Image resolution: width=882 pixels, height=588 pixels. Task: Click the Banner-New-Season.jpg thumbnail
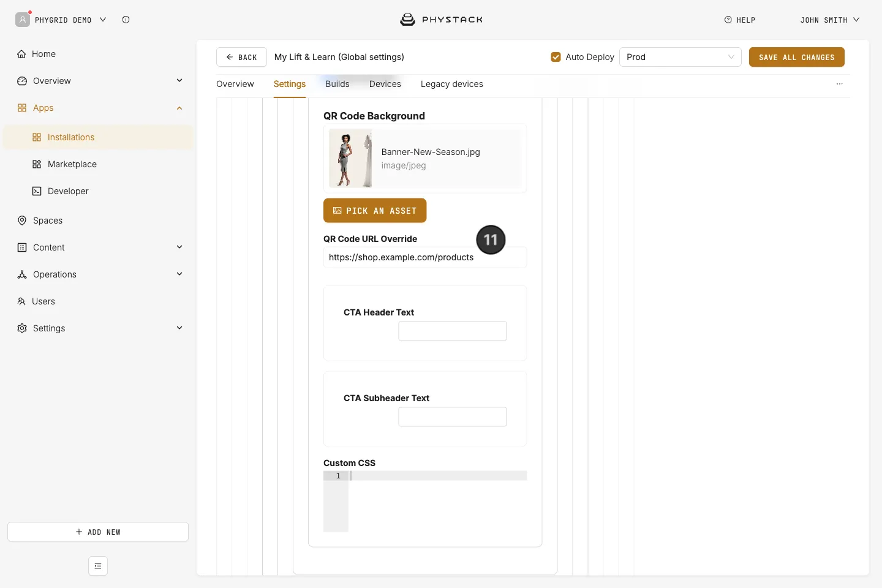coord(350,158)
